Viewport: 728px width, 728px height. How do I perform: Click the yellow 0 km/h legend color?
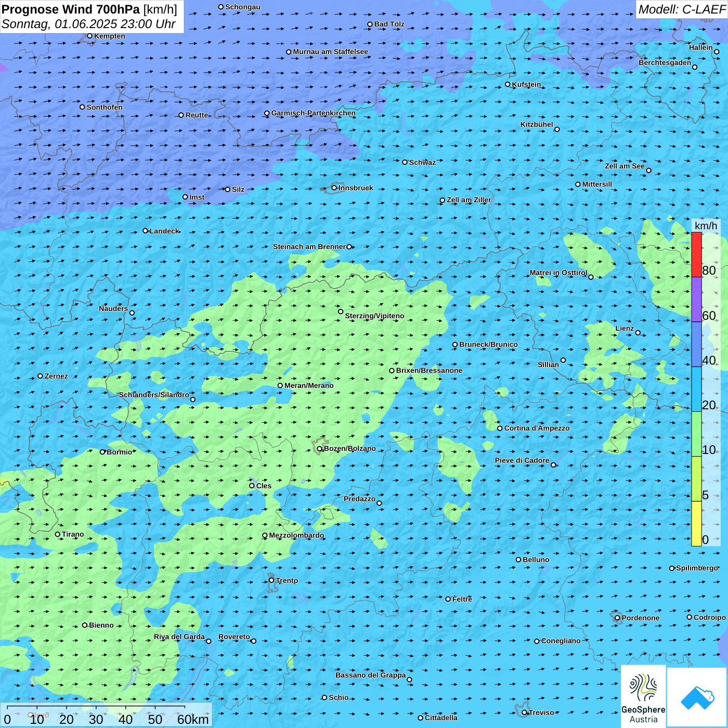click(x=696, y=524)
